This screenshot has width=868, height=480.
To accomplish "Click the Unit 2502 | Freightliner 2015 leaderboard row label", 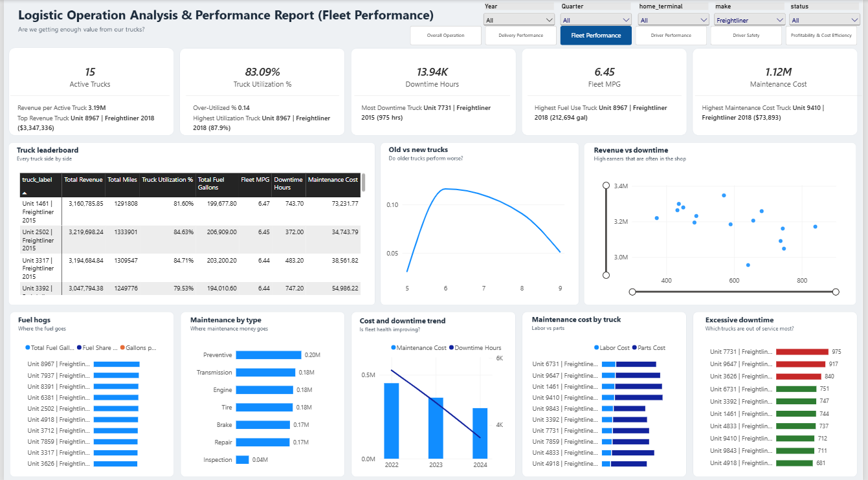I will pyautogui.click(x=38, y=240).
